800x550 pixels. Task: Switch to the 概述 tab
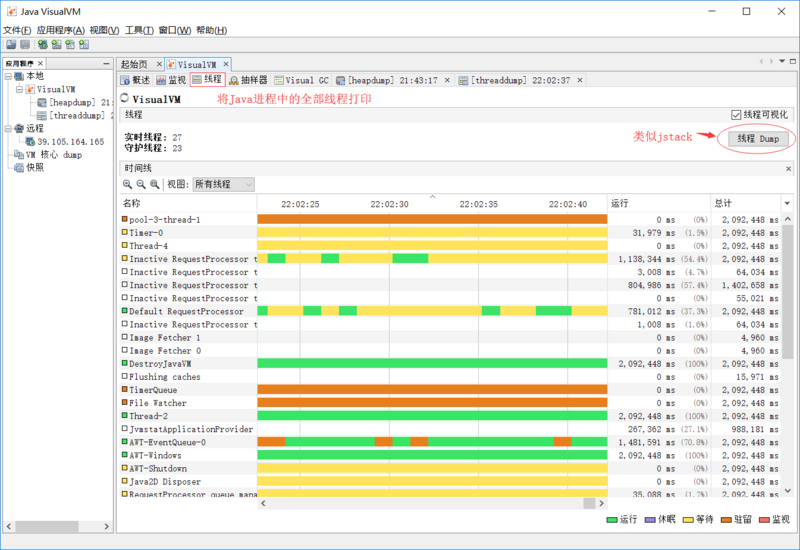(x=135, y=80)
